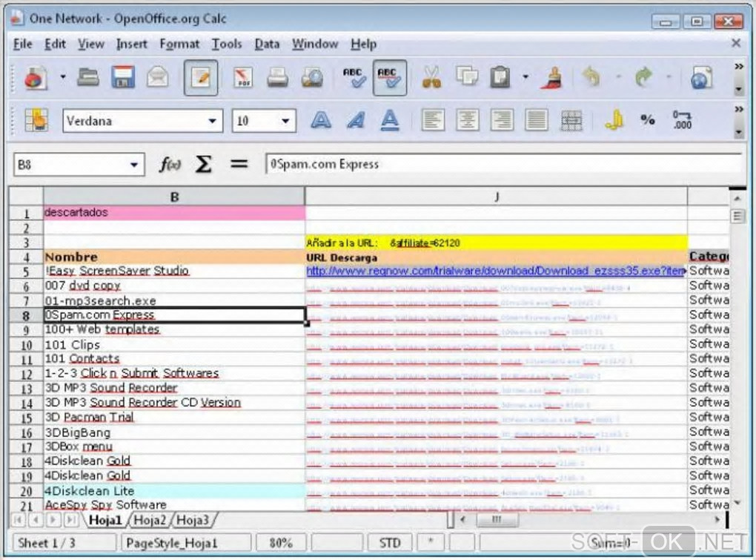Viewport: 756px width, 560px height.
Task: Click the Function equals icon
Action: (239, 165)
